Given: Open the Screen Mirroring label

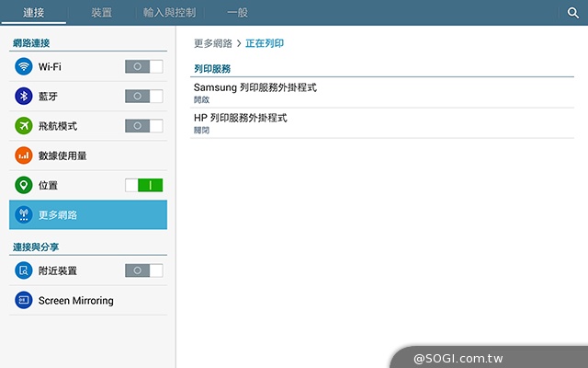Looking at the screenshot, I should point(75,301).
